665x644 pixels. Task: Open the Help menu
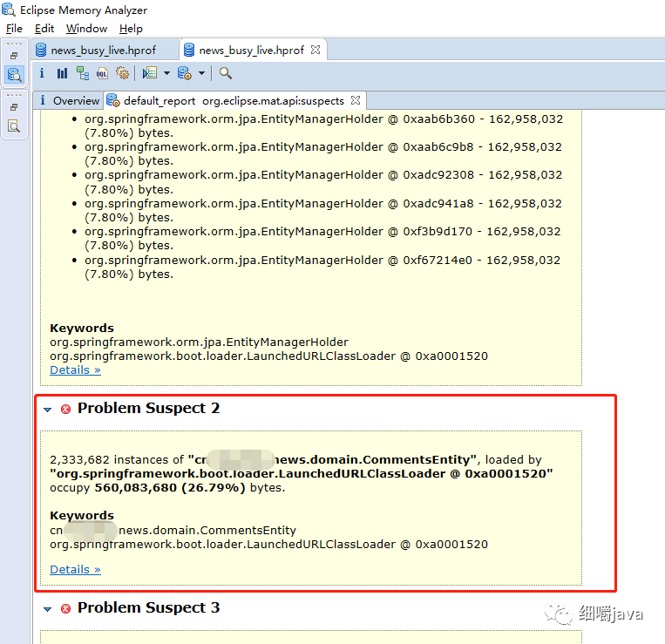[x=131, y=29]
